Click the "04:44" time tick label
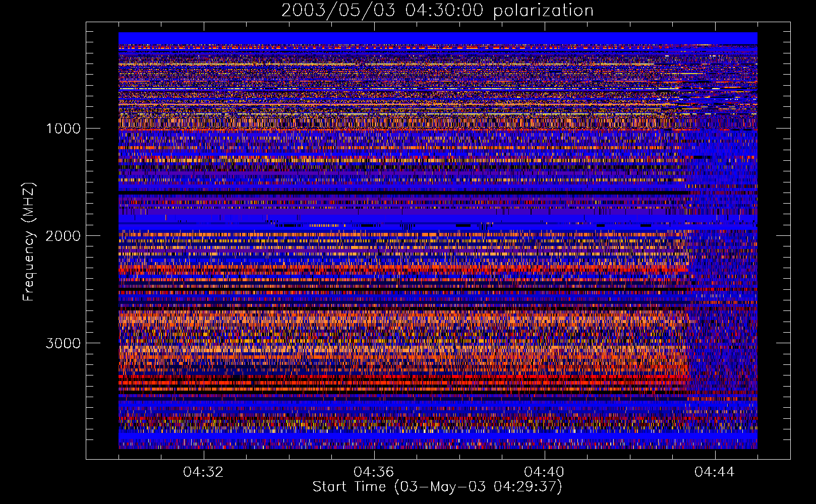816x504 pixels. pos(715,472)
